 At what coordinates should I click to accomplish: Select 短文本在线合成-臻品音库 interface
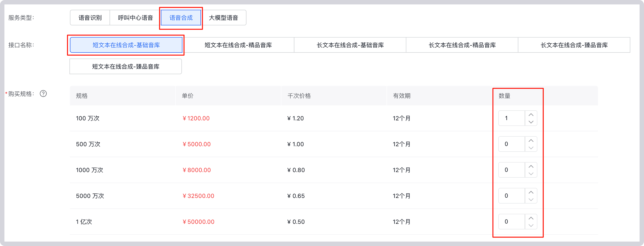point(126,66)
